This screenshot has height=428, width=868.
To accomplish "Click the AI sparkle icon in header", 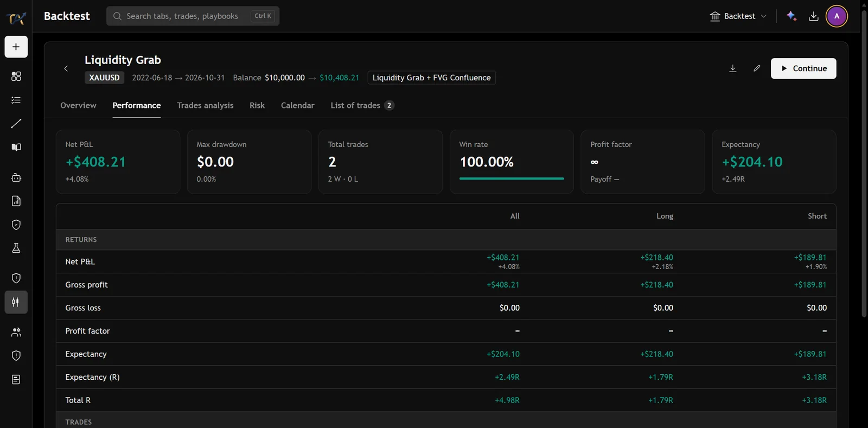I will 792,16.
